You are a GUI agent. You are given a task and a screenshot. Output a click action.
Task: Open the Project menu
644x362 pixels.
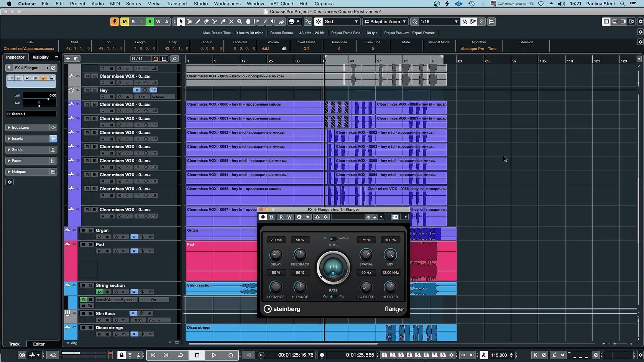coord(77,4)
